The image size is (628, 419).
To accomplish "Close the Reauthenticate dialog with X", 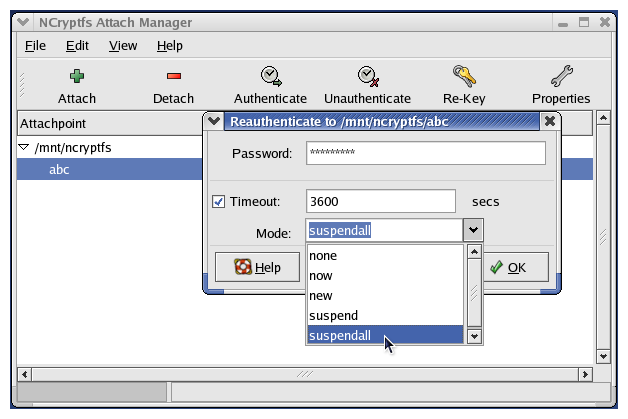I will [550, 121].
